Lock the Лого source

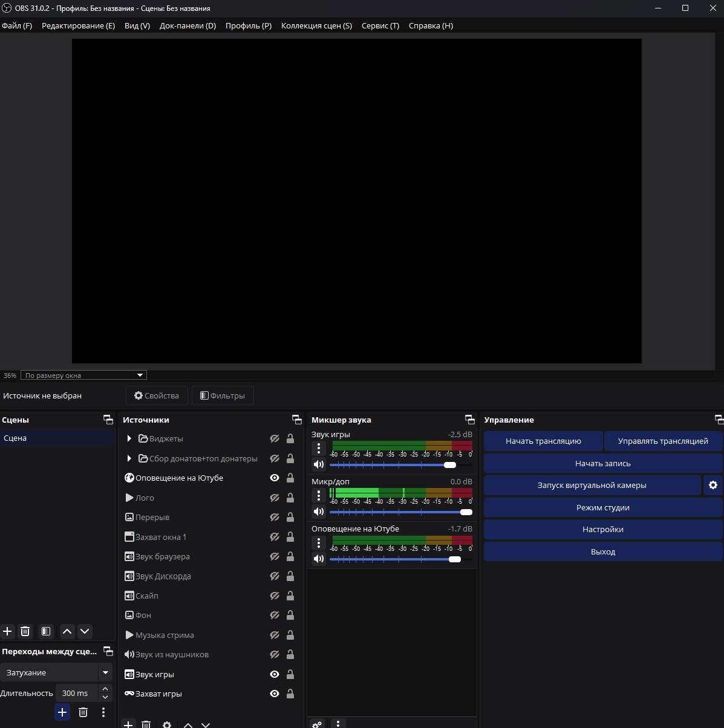tap(290, 498)
